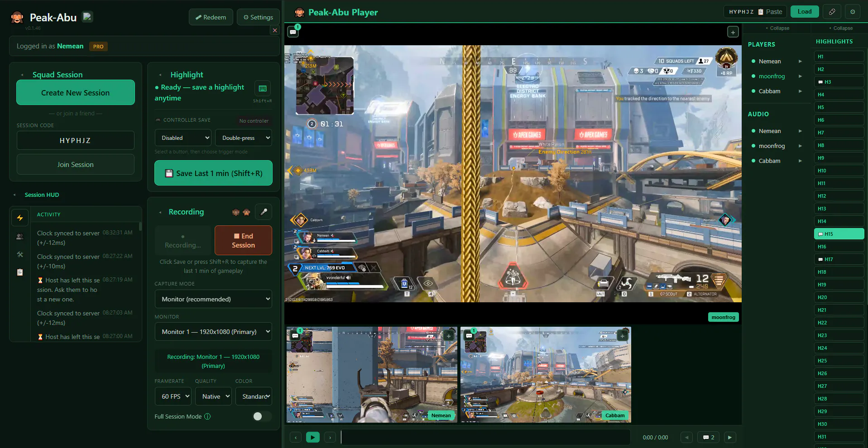The image size is (868, 448).
Task: Open the squad members tab in Session HUD
Action: [x=20, y=236]
